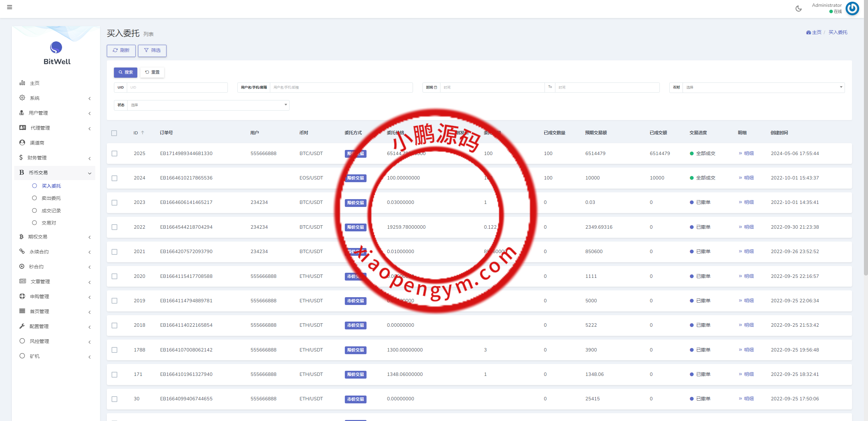The width and height of the screenshot is (868, 421).
Task: Click the 财务管理 dollar icon
Action: (x=21, y=157)
